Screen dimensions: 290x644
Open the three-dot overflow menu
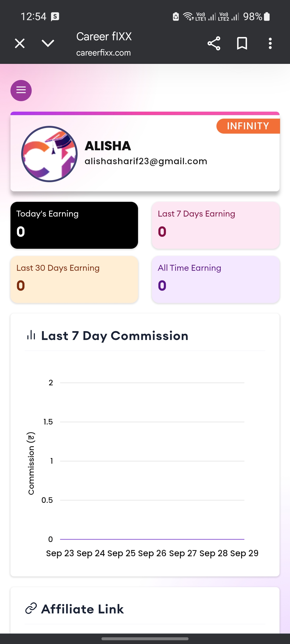pos(270,43)
